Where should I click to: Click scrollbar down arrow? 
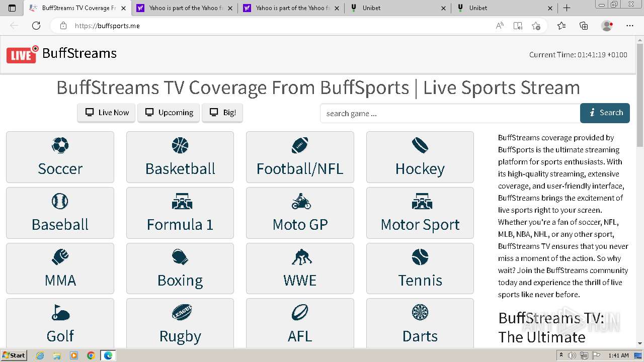point(640,343)
